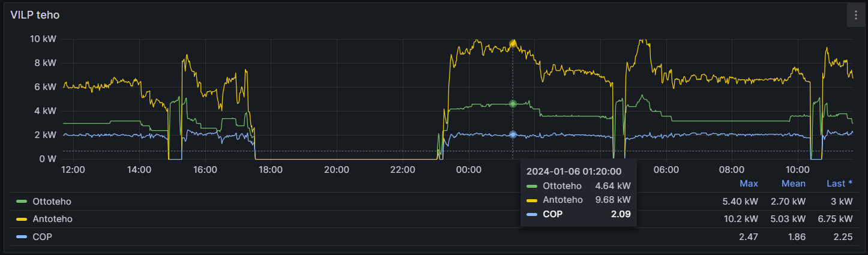Click the blue COP hover point marker
Screen dimensions: 868x255
[513, 134]
